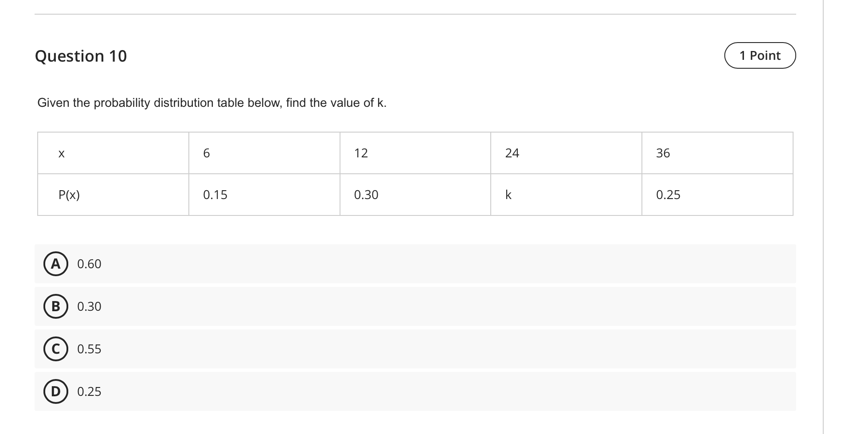Click the cell showing probability 0.25
868x434 pixels.
(x=716, y=194)
